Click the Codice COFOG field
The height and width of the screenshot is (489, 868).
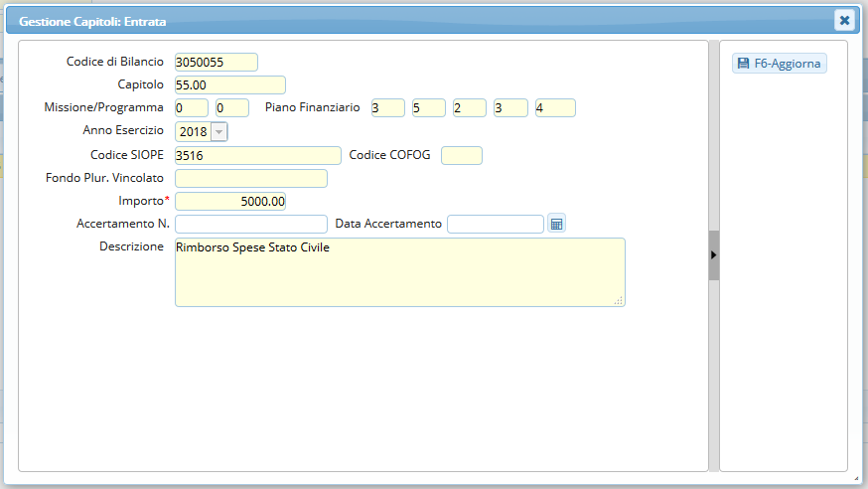pyautogui.click(x=461, y=155)
